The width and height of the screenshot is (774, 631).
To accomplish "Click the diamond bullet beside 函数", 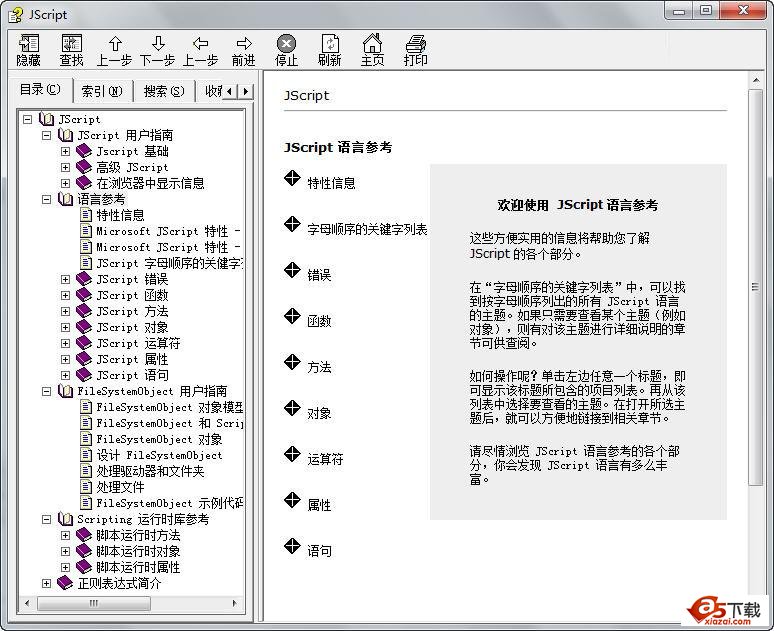I will tap(292, 316).
